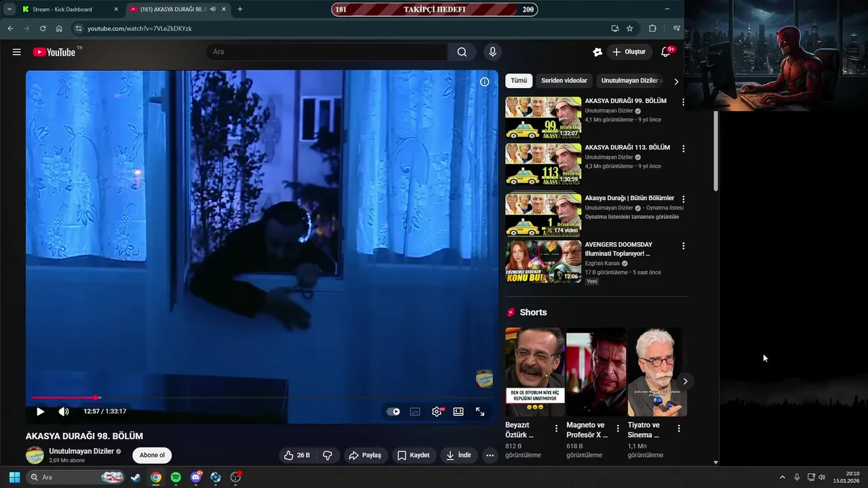Open the video info card icon
This screenshot has width=868, height=488.
[484, 82]
